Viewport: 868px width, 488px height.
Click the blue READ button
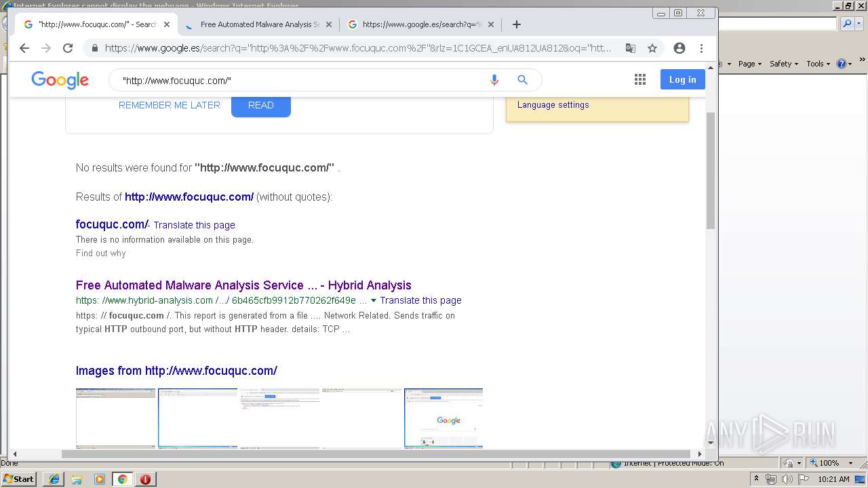click(261, 106)
